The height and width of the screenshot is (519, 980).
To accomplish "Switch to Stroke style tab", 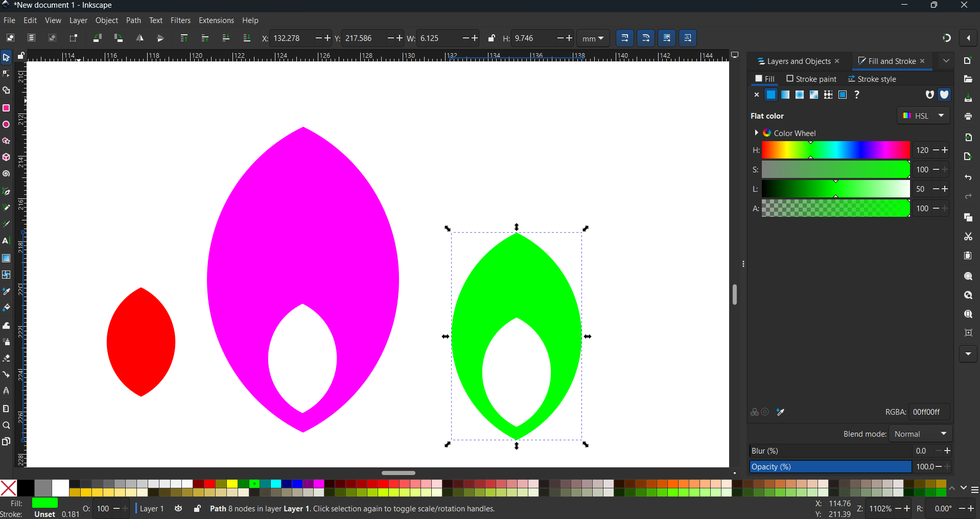I will [872, 79].
